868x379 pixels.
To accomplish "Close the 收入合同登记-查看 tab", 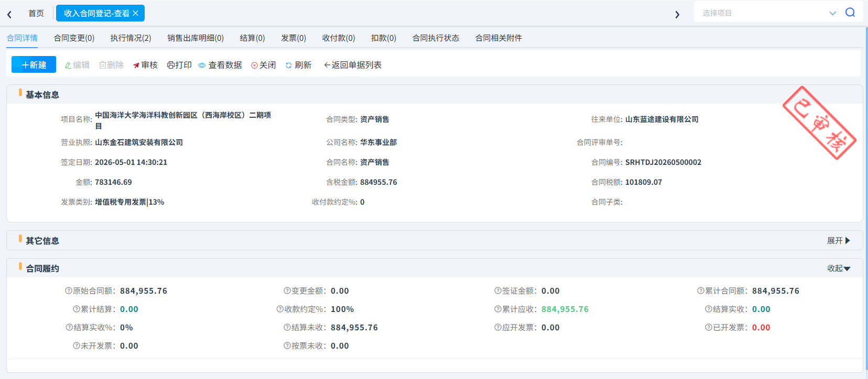I will coord(135,13).
